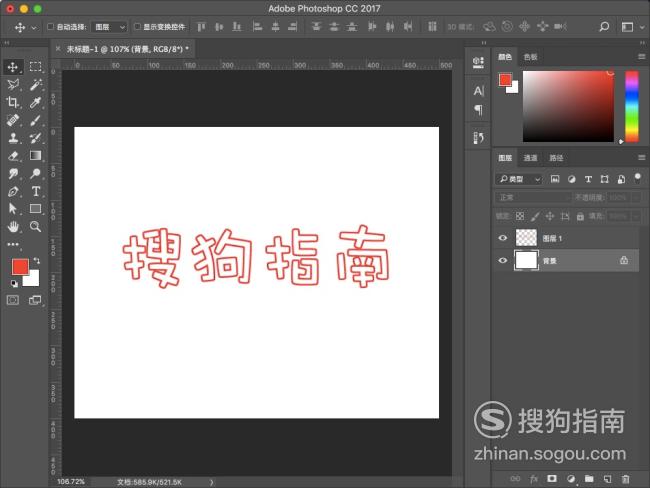
Task: Open the Character panel icon
Action: (x=478, y=91)
